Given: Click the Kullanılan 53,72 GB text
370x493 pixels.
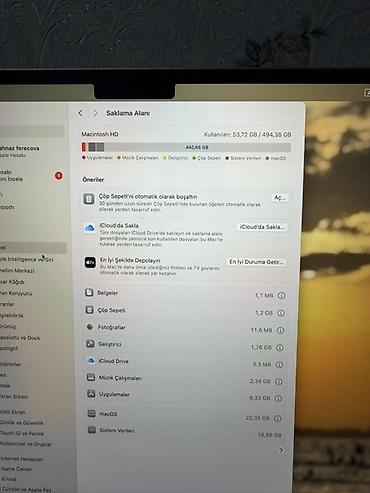Looking at the screenshot, I should [247, 134].
